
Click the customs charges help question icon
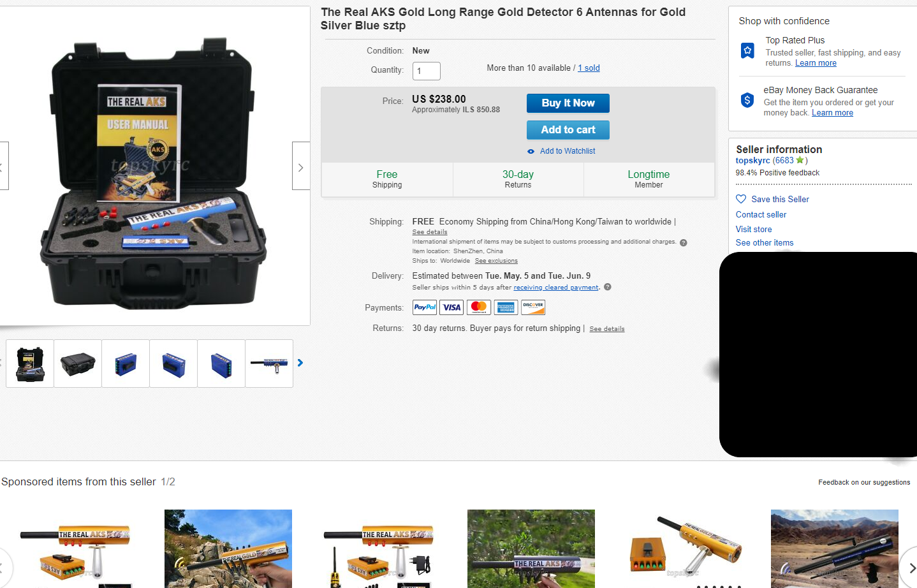pyautogui.click(x=684, y=243)
